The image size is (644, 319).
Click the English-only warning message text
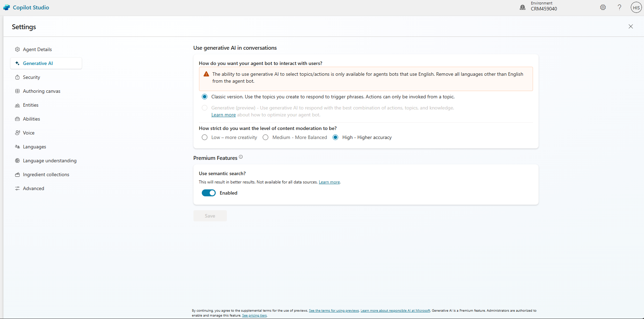pos(368,77)
